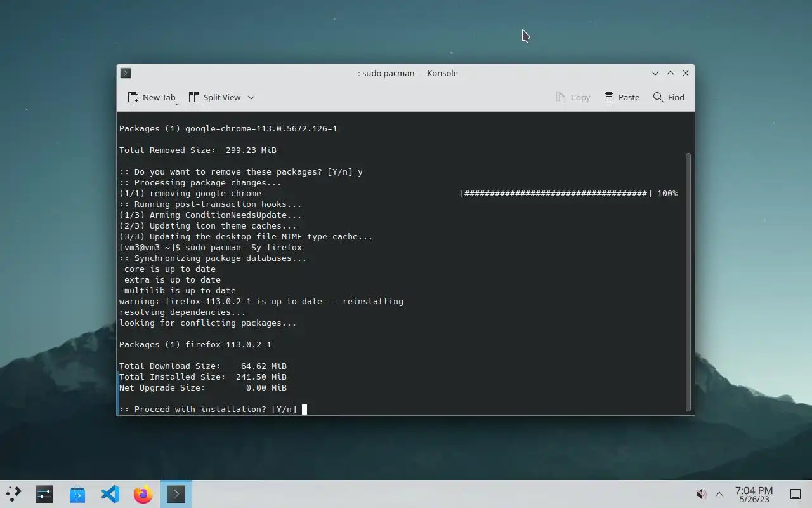Click '(3/3) Updating the desktop file MIME type cache' line
Image resolution: width=812 pixels, height=508 pixels.
tap(246, 236)
